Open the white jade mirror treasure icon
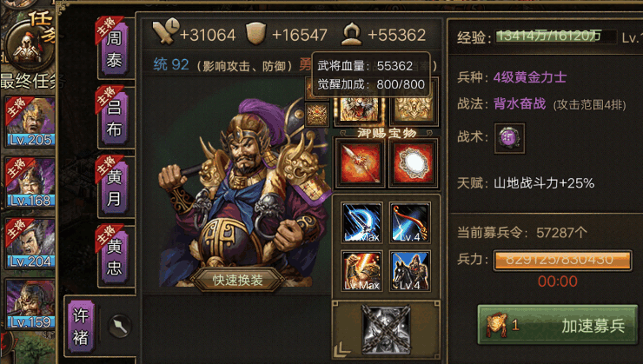Image resolution: width=643 pixels, height=364 pixels. (414, 163)
